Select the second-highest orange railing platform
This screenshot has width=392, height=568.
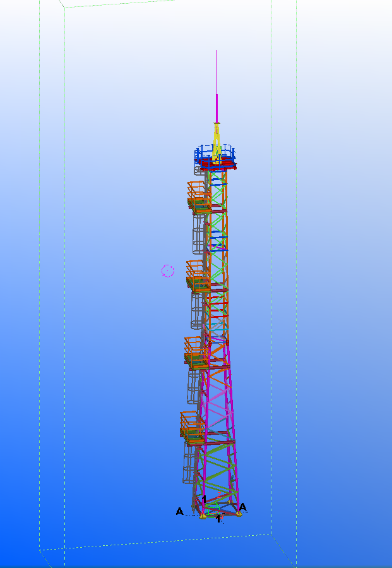tap(197, 275)
